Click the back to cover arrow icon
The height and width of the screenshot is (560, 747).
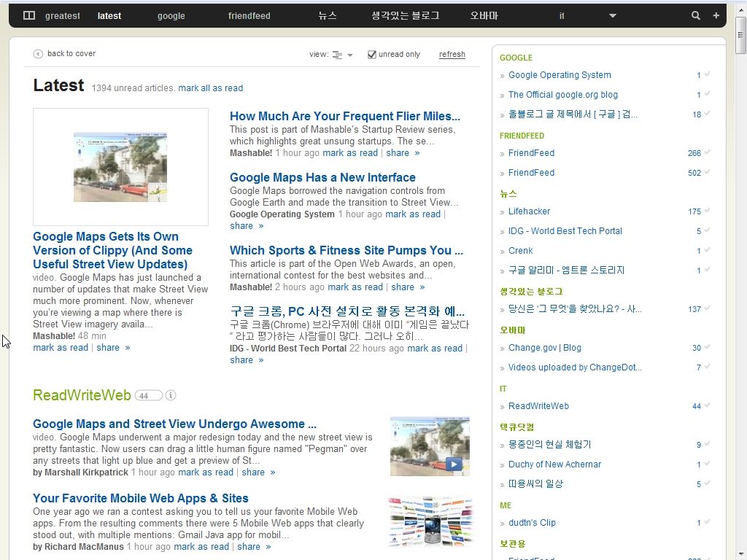[x=38, y=54]
